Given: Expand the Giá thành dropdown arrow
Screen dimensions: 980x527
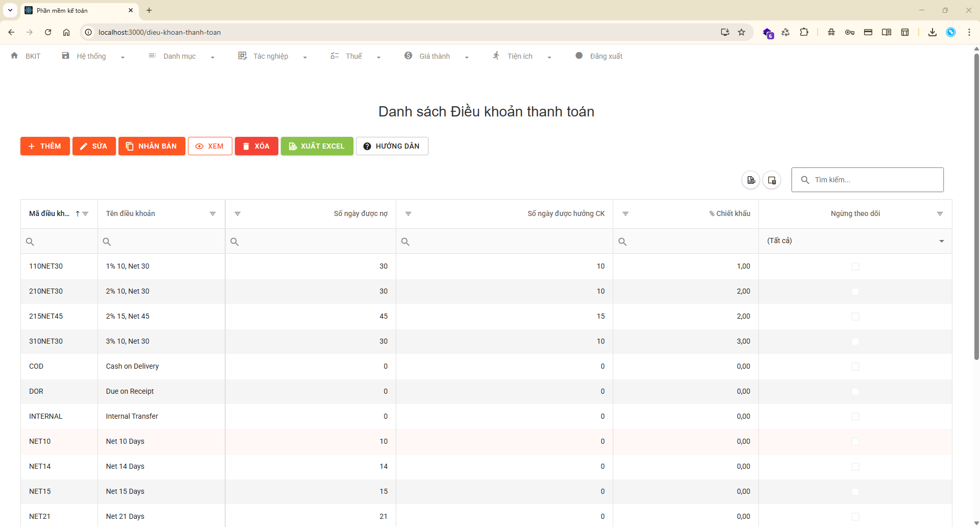Looking at the screenshot, I should click(467, 57).
